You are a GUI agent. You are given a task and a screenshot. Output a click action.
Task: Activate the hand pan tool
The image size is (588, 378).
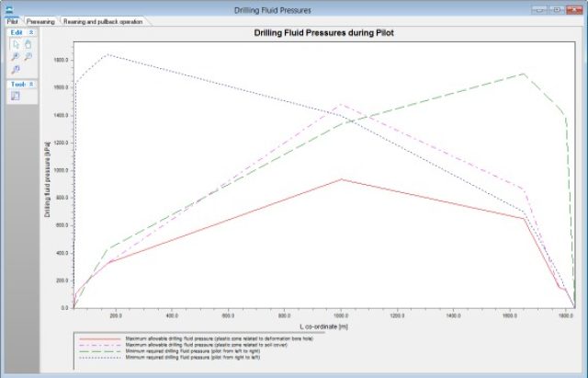pos(28,43)
